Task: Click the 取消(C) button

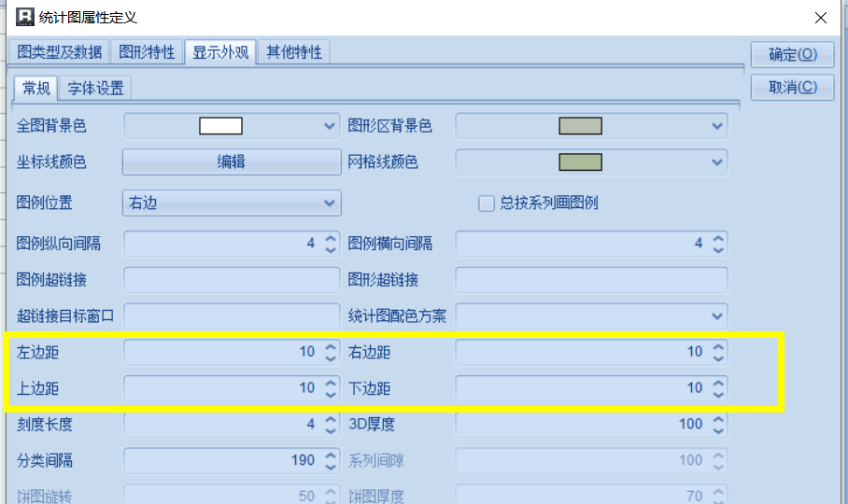Action: tap(792, 87)
